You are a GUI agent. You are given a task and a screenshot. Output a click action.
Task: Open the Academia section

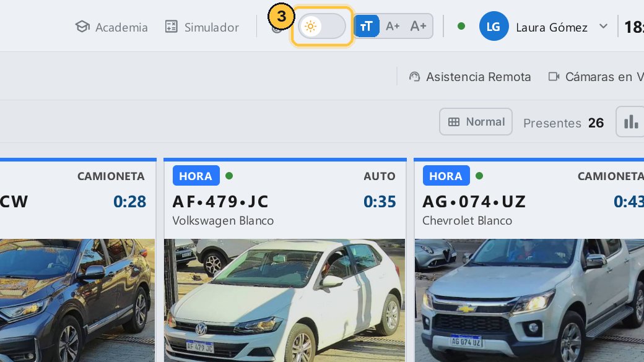click(x=111, y=27)
